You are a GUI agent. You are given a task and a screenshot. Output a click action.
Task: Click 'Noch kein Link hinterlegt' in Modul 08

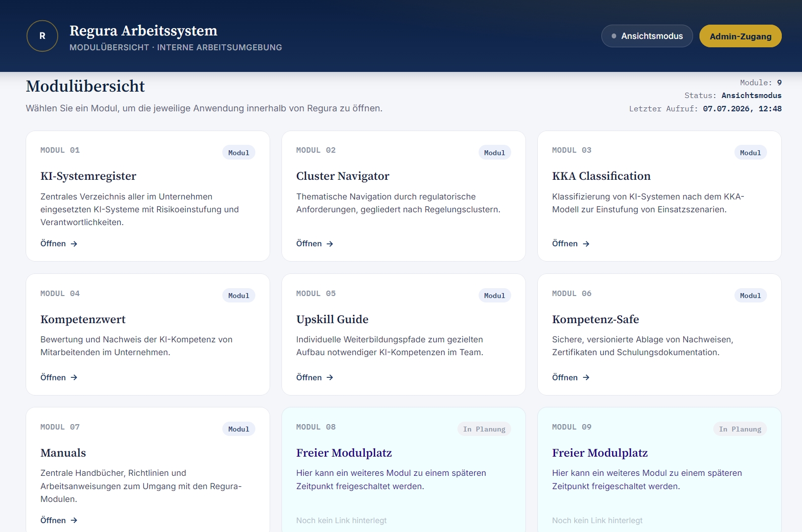click(341, 520)
